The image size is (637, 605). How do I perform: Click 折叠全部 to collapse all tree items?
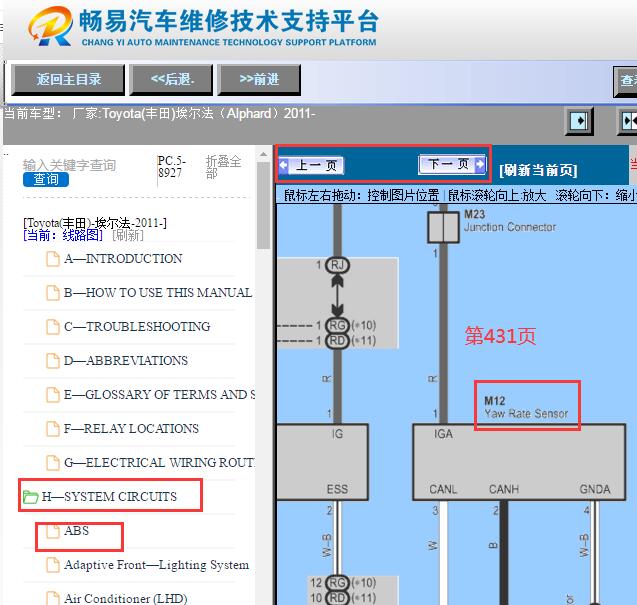(223, 167)
